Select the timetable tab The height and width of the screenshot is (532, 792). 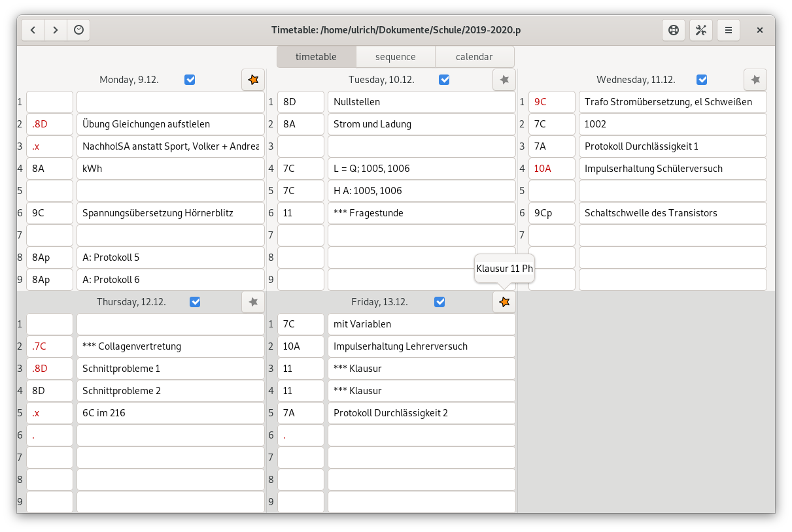(x=317, y=57)
